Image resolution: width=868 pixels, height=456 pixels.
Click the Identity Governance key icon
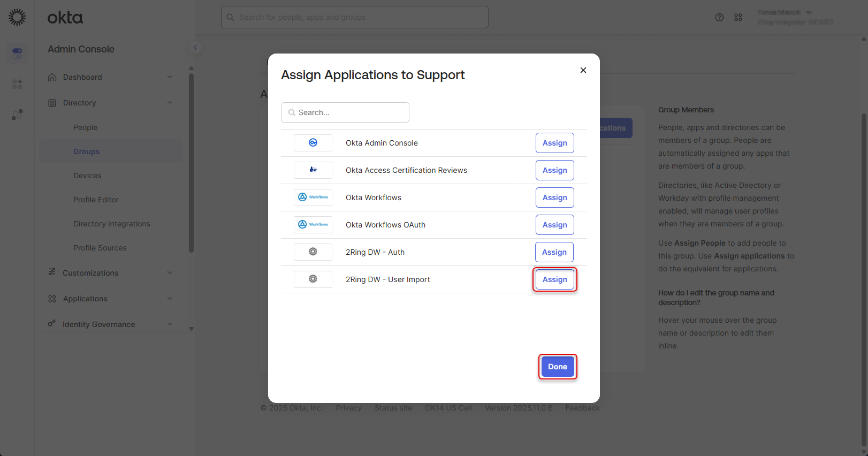tap(52, 323)
